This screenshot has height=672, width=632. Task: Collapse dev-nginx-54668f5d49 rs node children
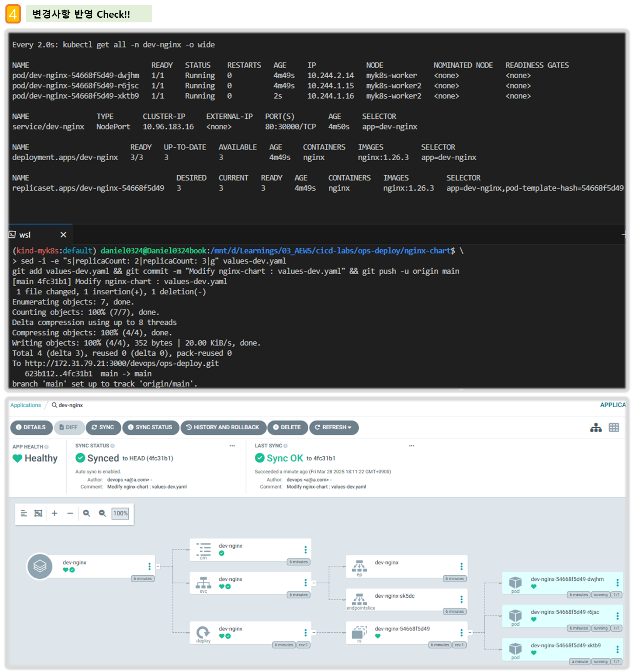(470, 632)
